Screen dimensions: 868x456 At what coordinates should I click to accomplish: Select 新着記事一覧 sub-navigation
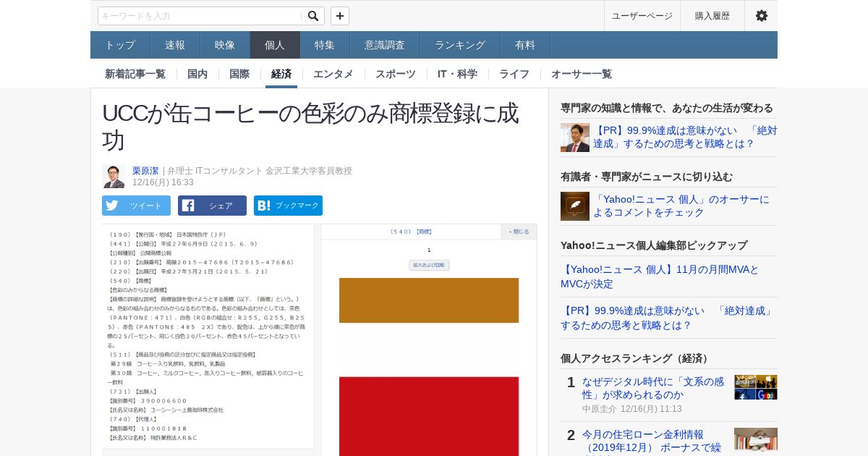coord(135,74)
